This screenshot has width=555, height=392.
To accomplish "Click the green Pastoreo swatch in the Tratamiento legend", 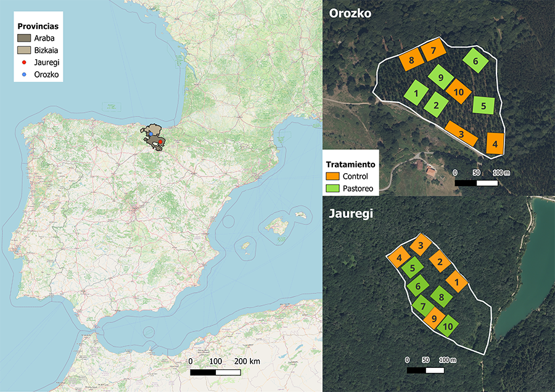I will click(333, 188).
